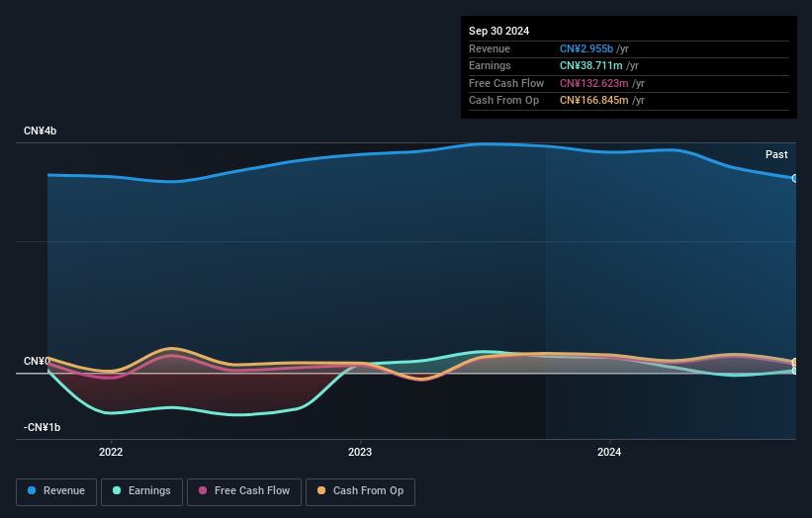Click the Earnings value CN¥38.711m
This screenshot has height=518, width=812.
pos(590,65)
